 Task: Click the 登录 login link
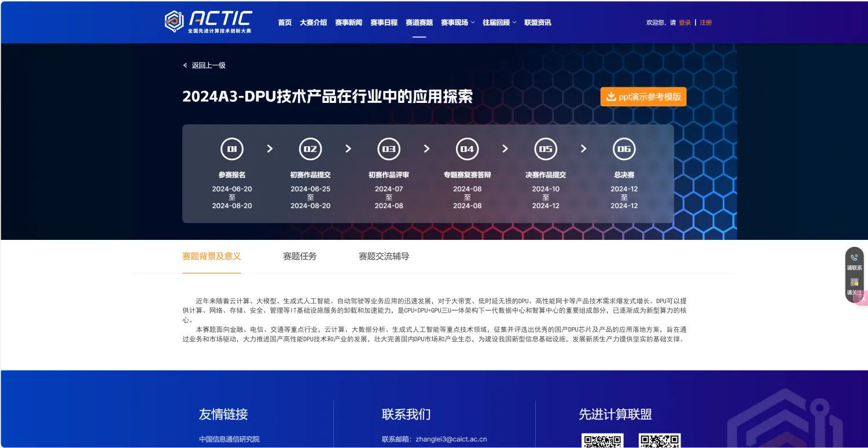(x=685, y=23)
